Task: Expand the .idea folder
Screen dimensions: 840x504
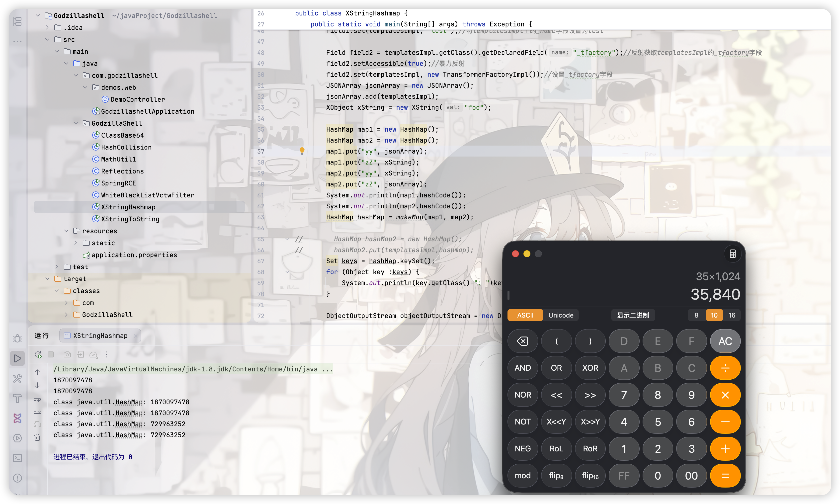Action: (x=48, y=27)
